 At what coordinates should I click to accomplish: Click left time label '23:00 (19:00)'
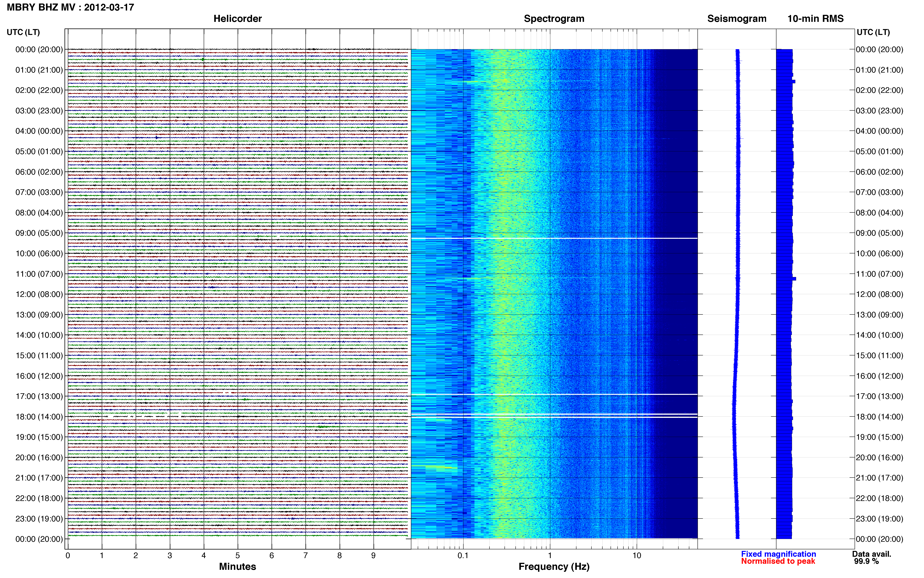(39, 519)
